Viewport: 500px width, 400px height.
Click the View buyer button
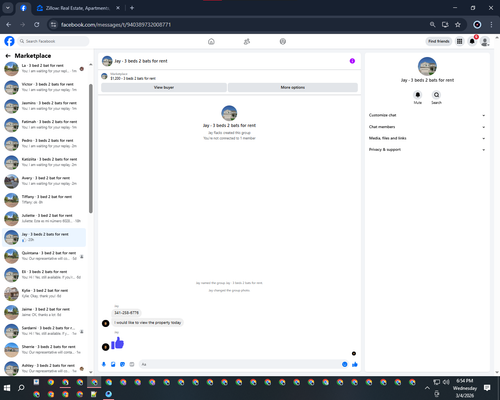point(164,87)
